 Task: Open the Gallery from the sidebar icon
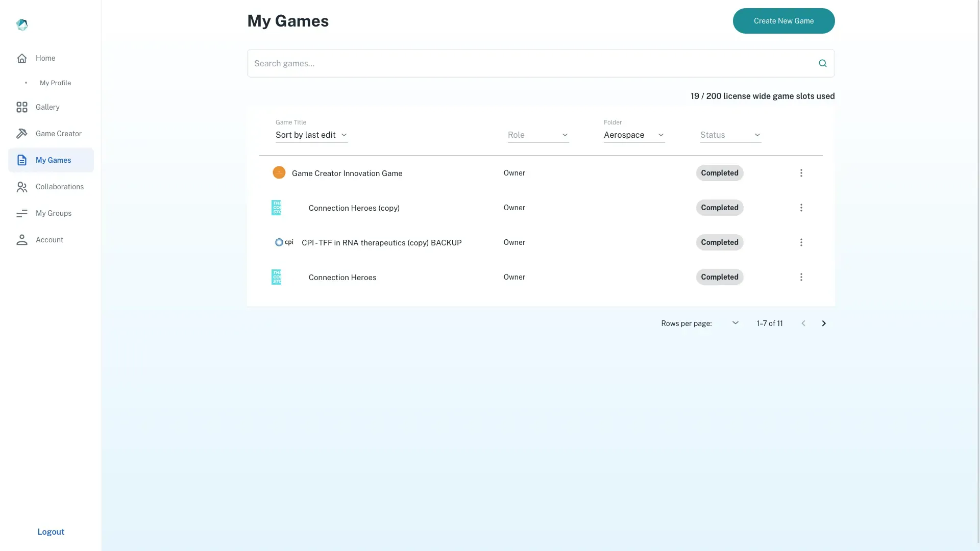[x=22, y=107]
